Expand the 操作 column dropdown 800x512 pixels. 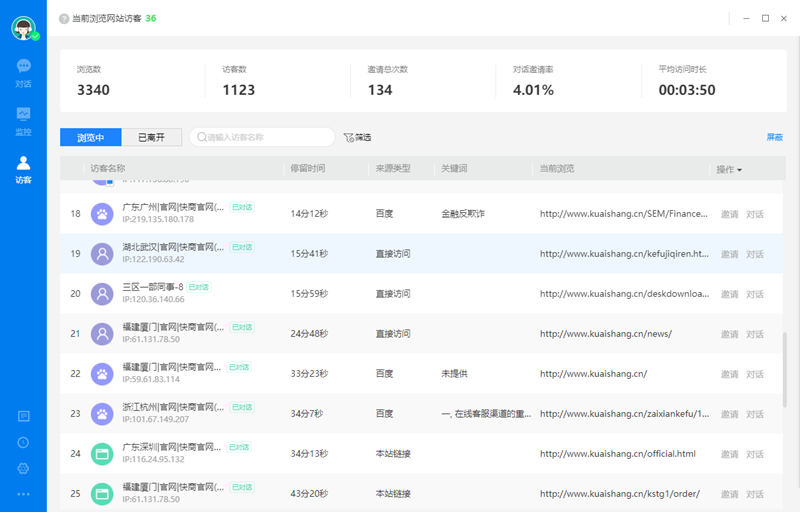[729, 170]
